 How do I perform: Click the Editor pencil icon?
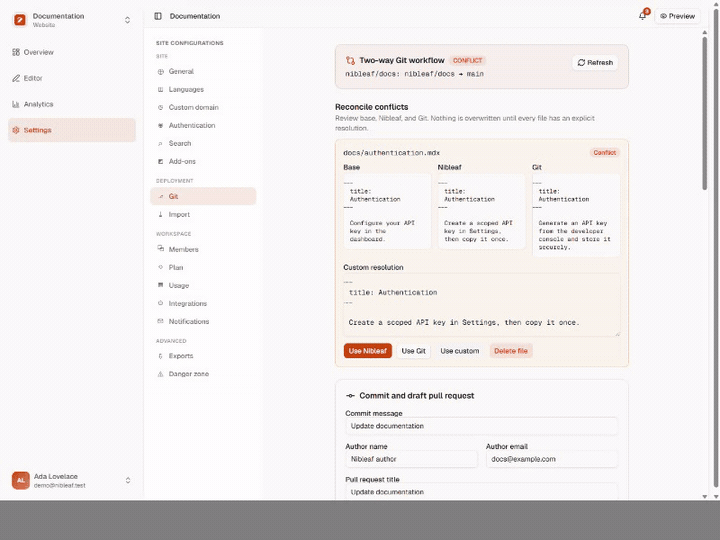[x=16, y=78]
